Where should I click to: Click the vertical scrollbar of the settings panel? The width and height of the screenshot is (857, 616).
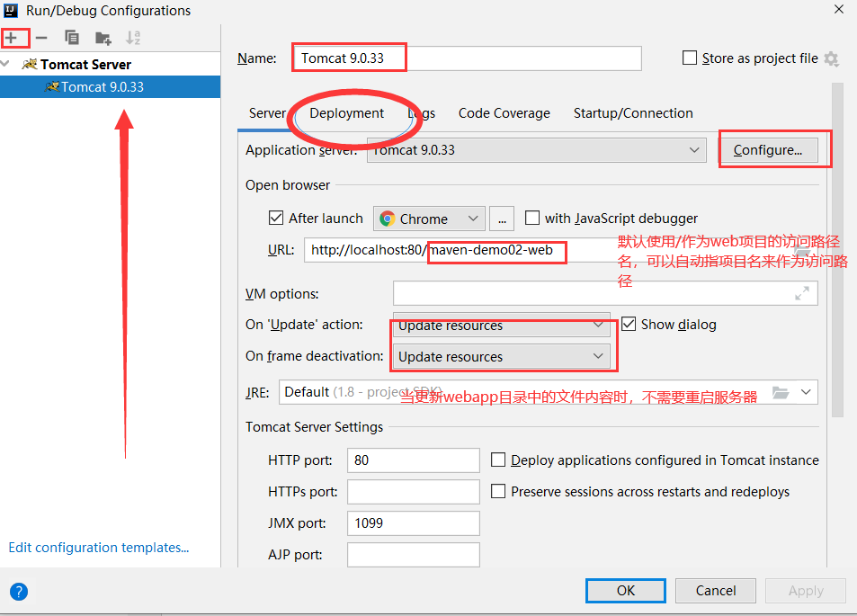837,250
